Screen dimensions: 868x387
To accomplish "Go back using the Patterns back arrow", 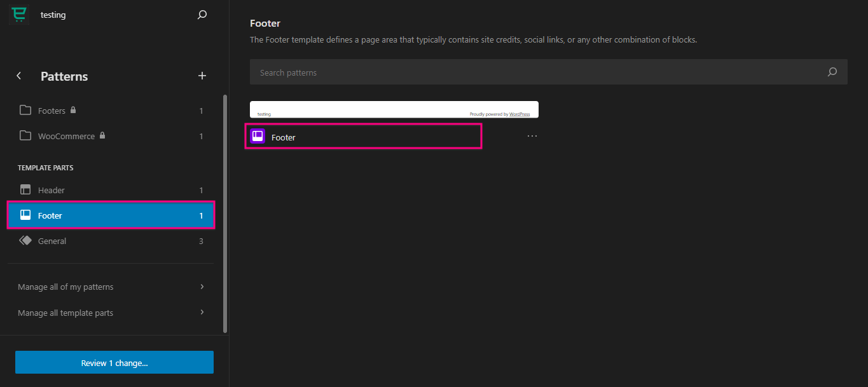I will click(x=19, y=76).
